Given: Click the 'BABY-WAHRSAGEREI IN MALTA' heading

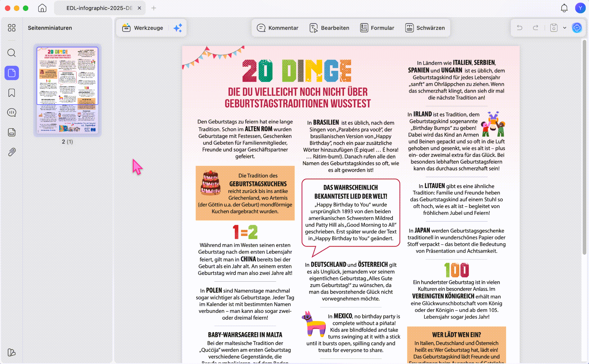Looking at the screenshot, I should pos(245,335).
